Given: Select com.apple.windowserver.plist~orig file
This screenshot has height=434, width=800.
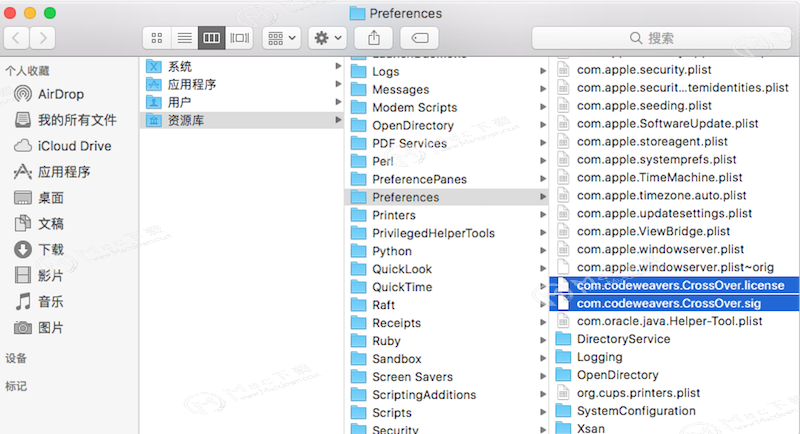Looking at the screenshot, I should point(674,267).
